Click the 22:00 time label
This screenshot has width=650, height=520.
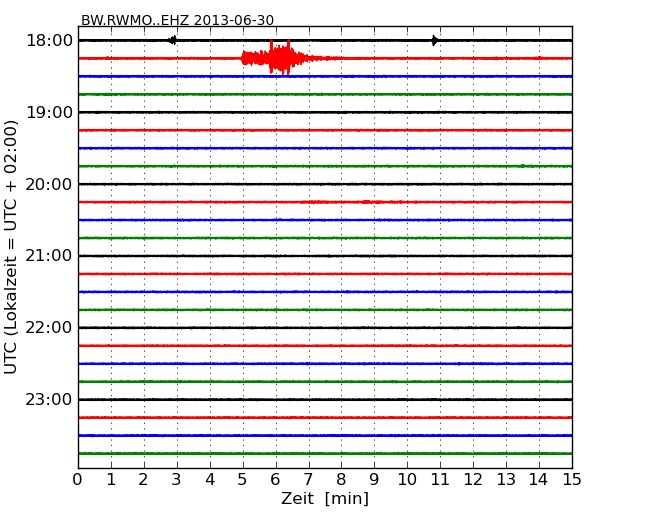49,328
